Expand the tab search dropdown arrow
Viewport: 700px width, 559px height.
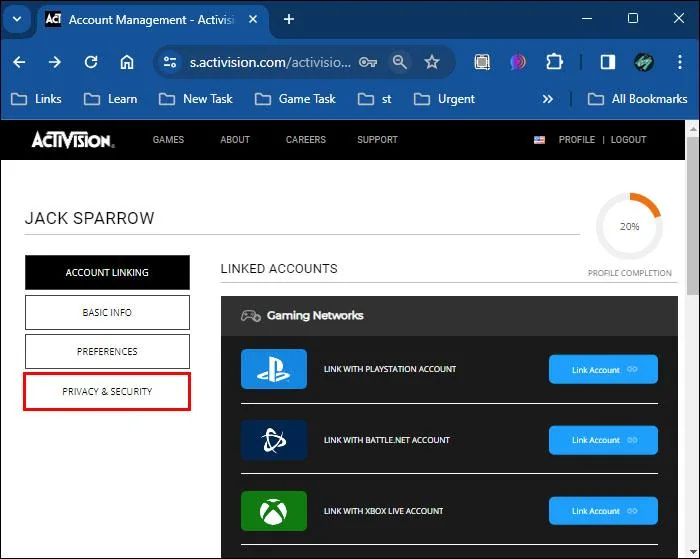point(17,19)
